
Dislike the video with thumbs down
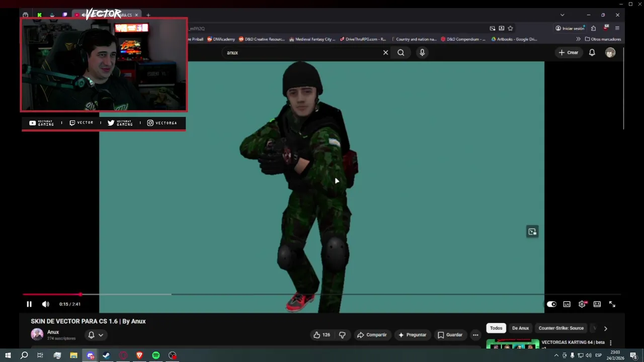342,335
